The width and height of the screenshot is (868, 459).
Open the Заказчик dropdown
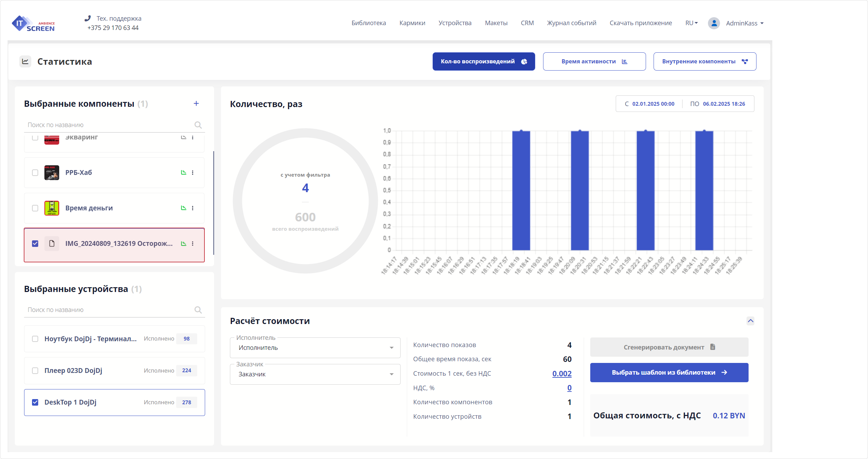click(315, 374)
